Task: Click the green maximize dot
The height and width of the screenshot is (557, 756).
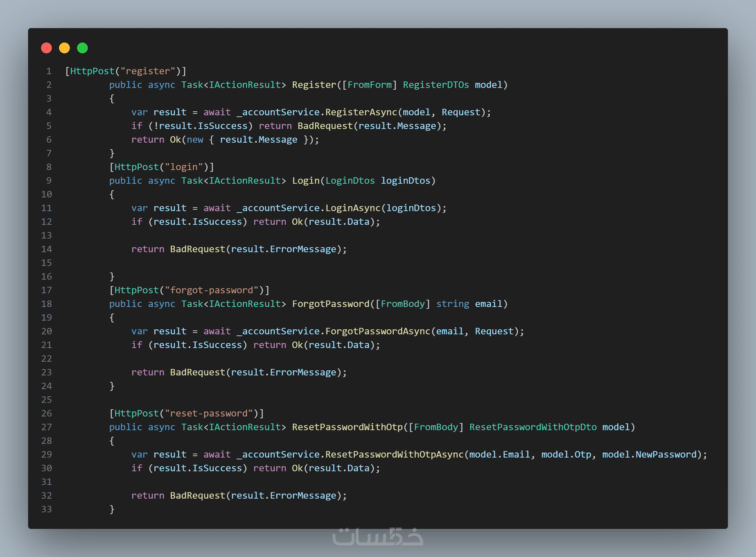Action: [x=82, y=48]
